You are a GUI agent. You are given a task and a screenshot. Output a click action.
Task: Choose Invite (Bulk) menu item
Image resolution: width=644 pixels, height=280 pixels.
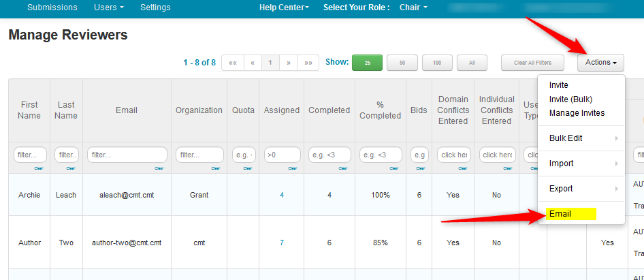570,99
